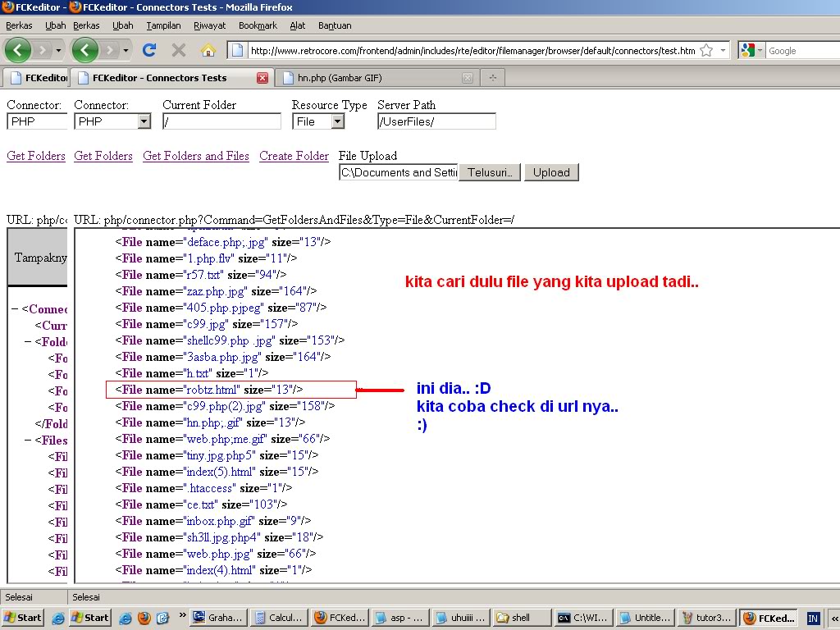Image resolution: width=840 pixels, height=630 pixels.
Task: Click the tiny.jpg.php5 file entry
Action: (217, 454)
